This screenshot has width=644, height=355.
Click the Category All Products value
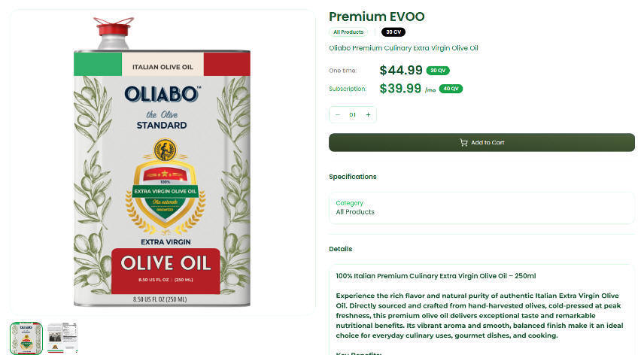click(355, 212)
